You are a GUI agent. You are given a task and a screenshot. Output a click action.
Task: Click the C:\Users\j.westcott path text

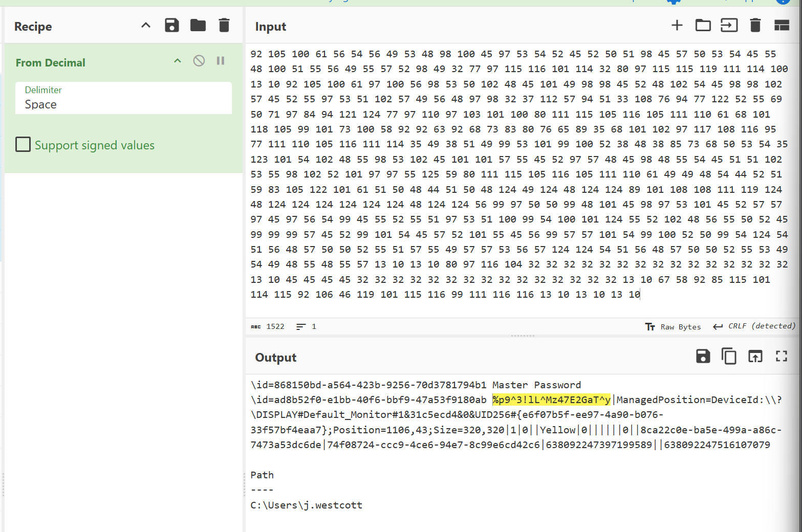(x=306, y=505)
